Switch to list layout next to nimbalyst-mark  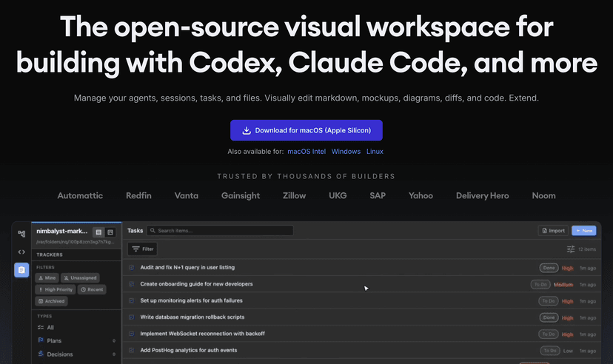(98, 232)
